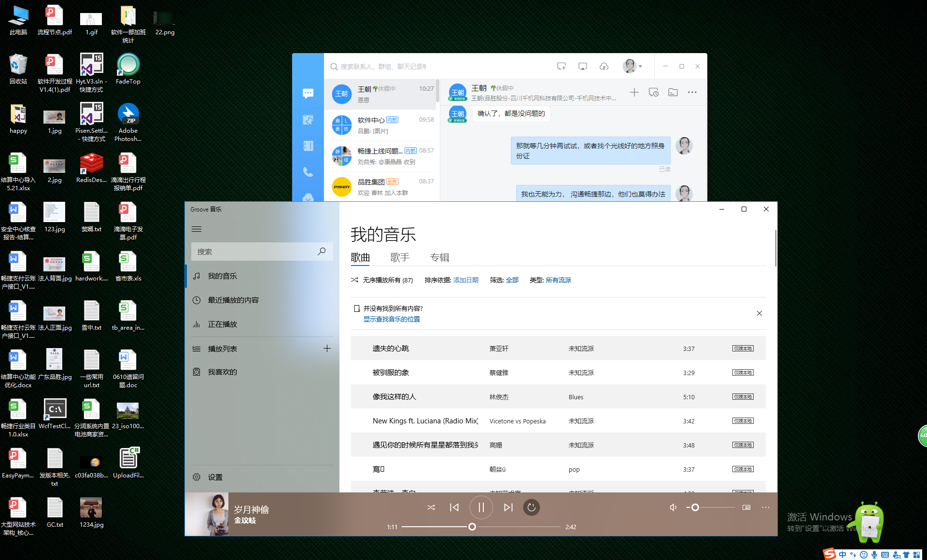Switch to the 歌手 tab
This screenshot has width=927, height=560.
coord(400,257)
